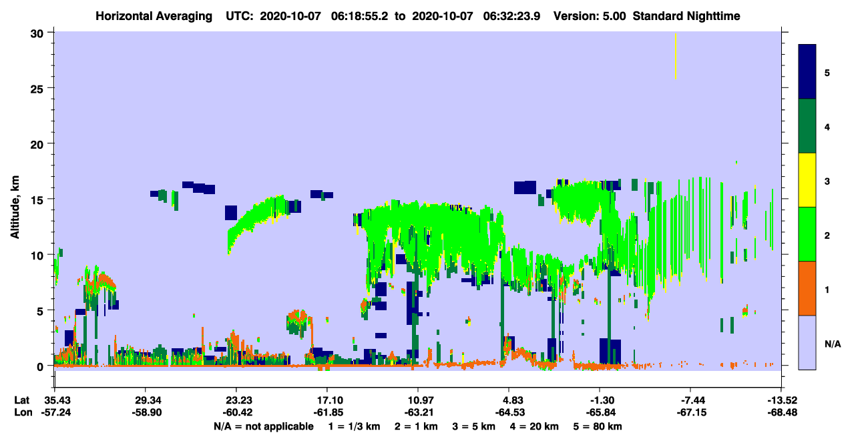Click 'Standard Nighttime' in the title

(686, 16)
